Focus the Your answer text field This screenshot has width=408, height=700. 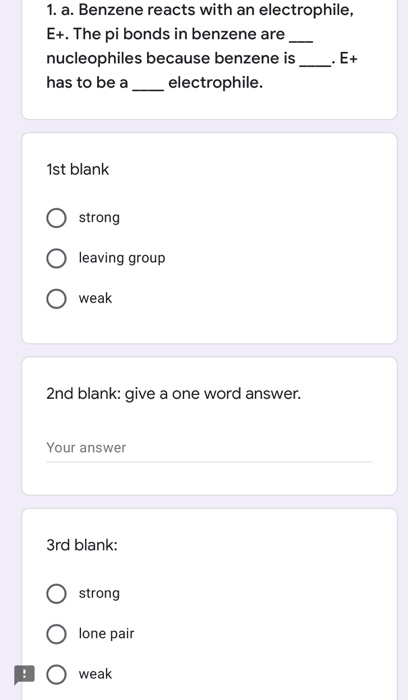click(209, 448)
